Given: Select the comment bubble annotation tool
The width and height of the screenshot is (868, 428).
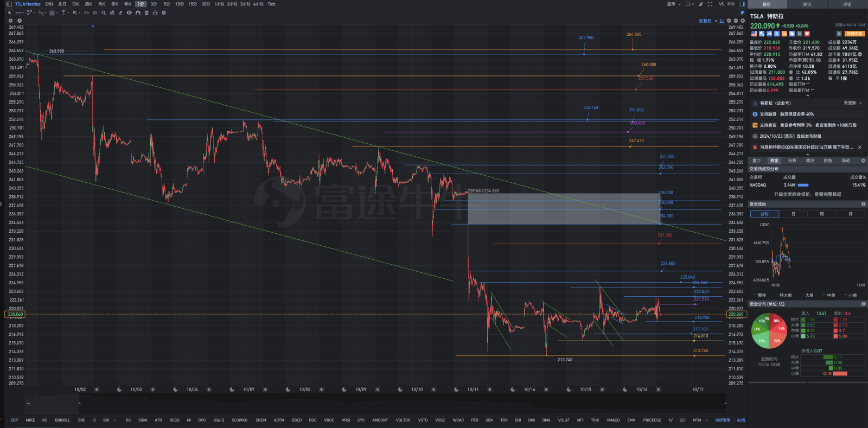Looking at the screenshot, I should pyautogui.click(x=95, y=12).
